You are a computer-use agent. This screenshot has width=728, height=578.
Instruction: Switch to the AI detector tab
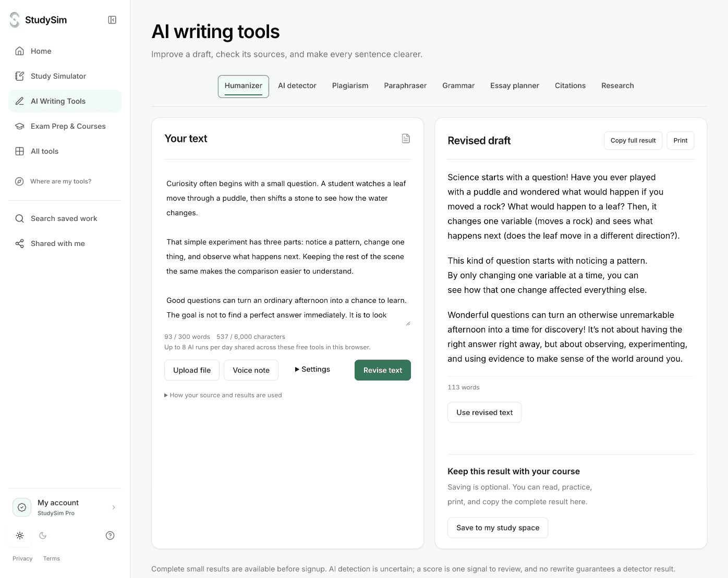(x=297, y=86)
